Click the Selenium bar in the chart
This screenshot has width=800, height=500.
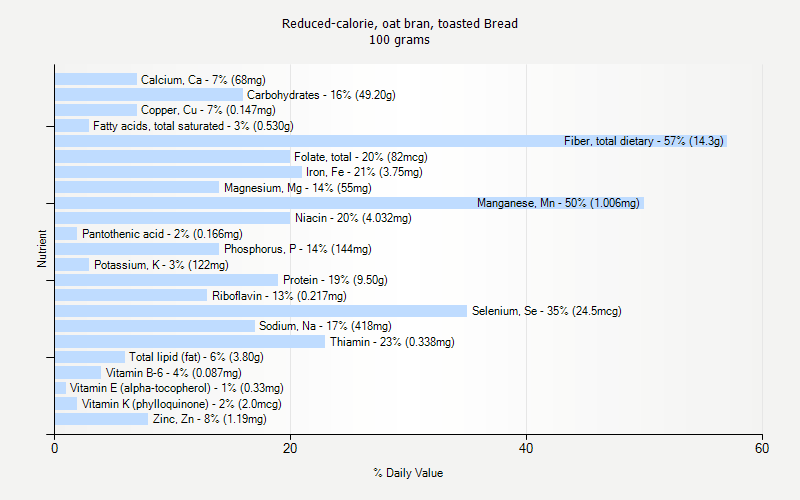pyautogui.click(x=261, y=311)
